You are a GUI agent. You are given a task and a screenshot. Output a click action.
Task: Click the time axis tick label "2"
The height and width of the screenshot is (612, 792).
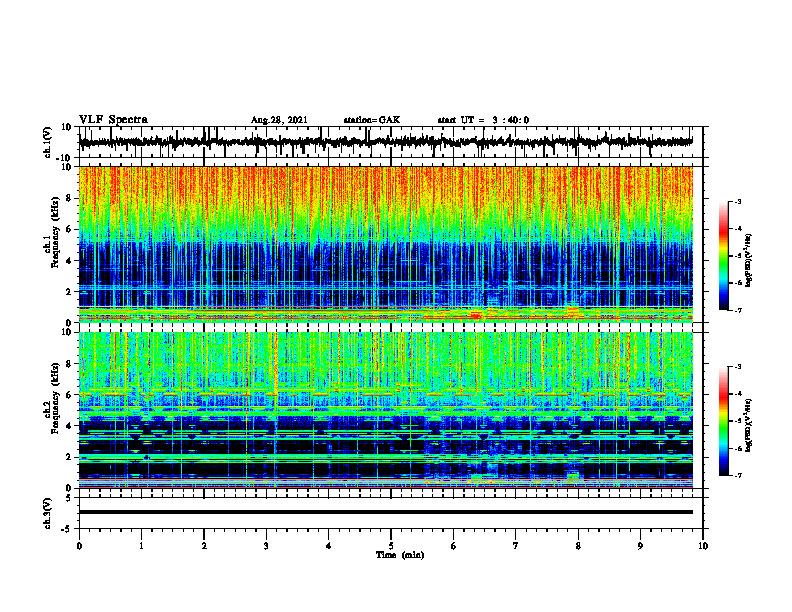(204, 546)
